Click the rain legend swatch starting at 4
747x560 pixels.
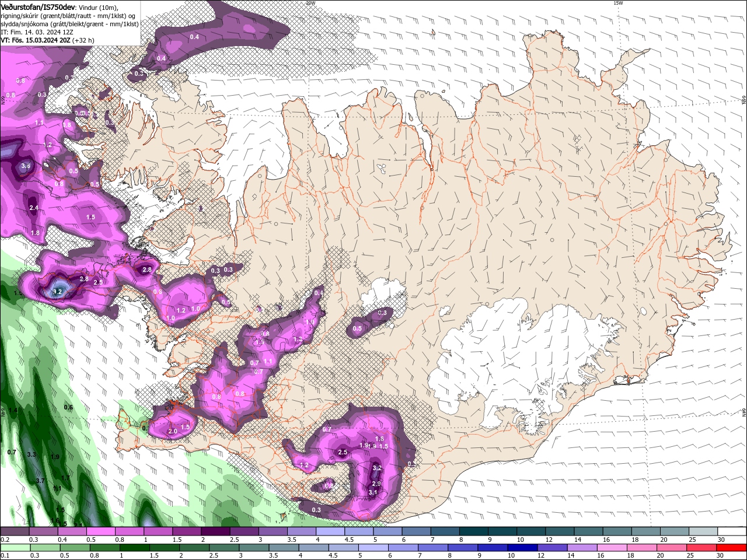tap(313, 548)
